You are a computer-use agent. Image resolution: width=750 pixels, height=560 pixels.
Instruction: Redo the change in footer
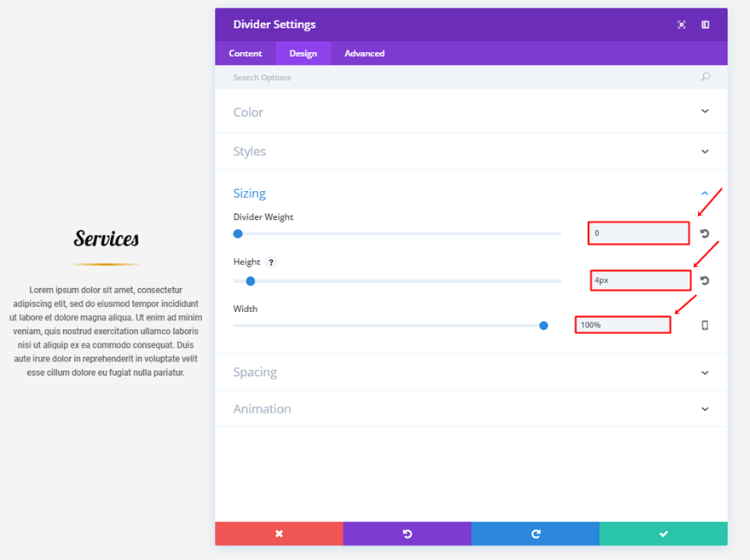point(535,534)
